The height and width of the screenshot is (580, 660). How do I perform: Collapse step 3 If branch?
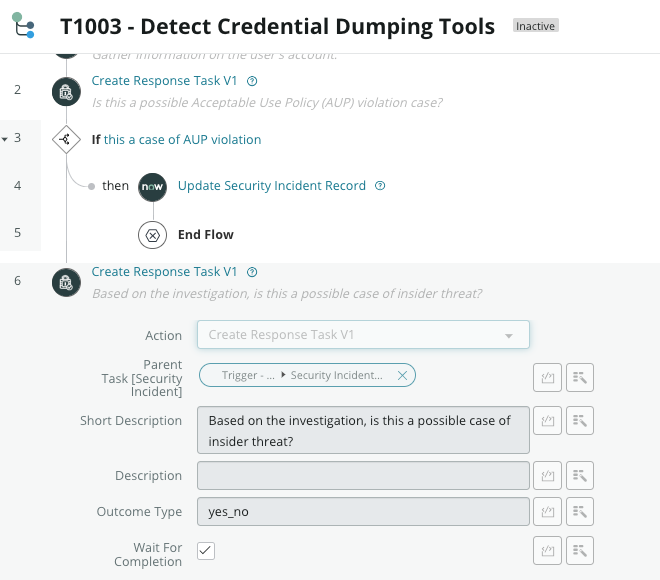point(5,139)
